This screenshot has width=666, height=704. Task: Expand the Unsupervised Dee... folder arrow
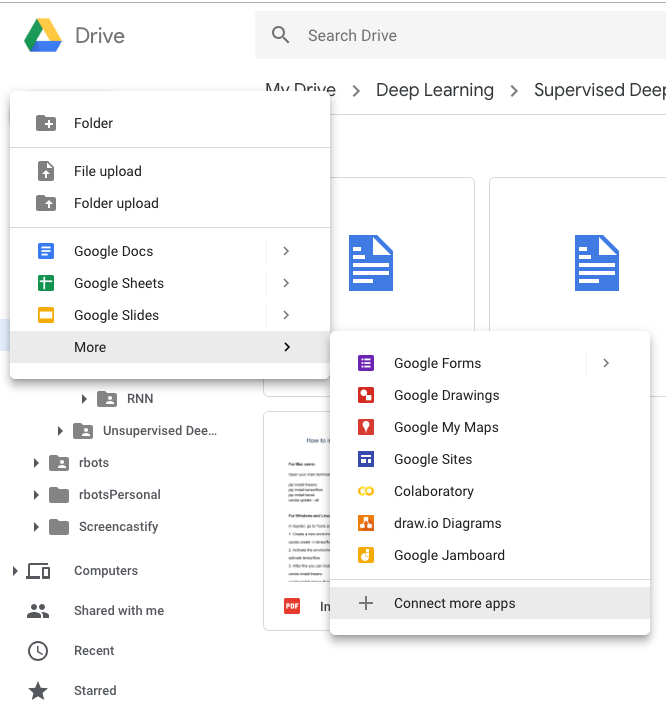point(60,431)
